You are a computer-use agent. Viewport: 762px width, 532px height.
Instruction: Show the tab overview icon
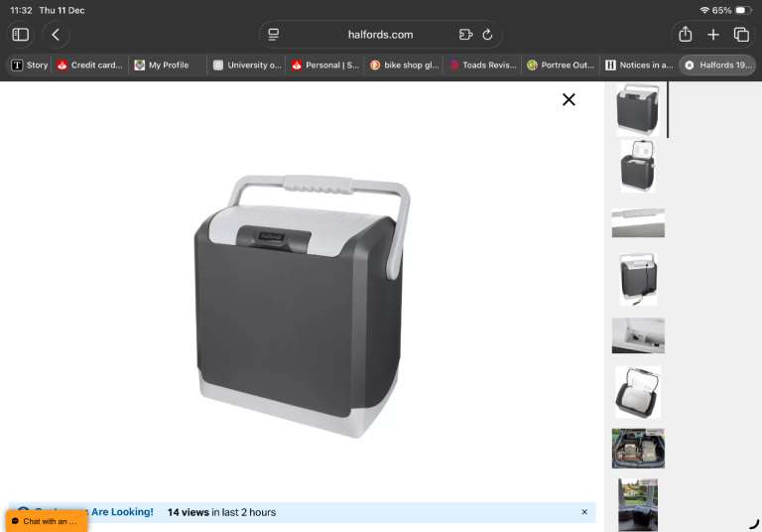point(741,35)
